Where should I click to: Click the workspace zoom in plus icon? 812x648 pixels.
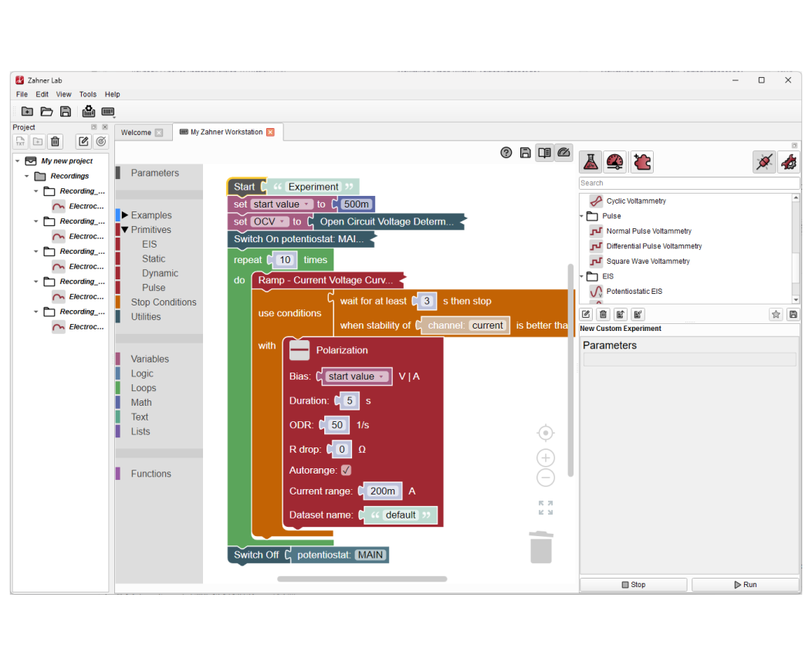[x=546, y=457]
